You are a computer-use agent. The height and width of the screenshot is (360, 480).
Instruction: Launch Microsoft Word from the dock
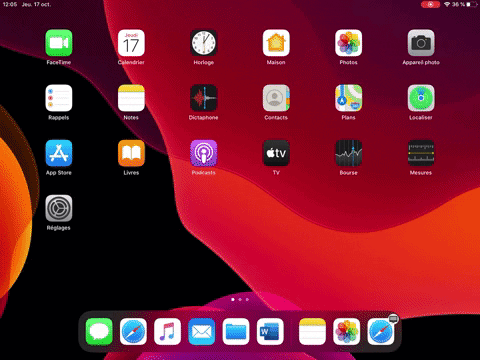click(x=270, y=332)
